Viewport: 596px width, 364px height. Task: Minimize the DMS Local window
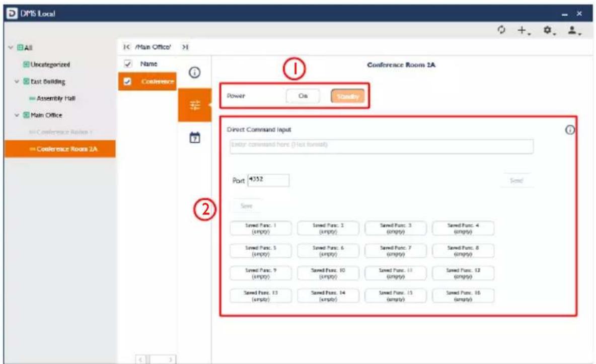pyautogui.click(x=565, y=14)
